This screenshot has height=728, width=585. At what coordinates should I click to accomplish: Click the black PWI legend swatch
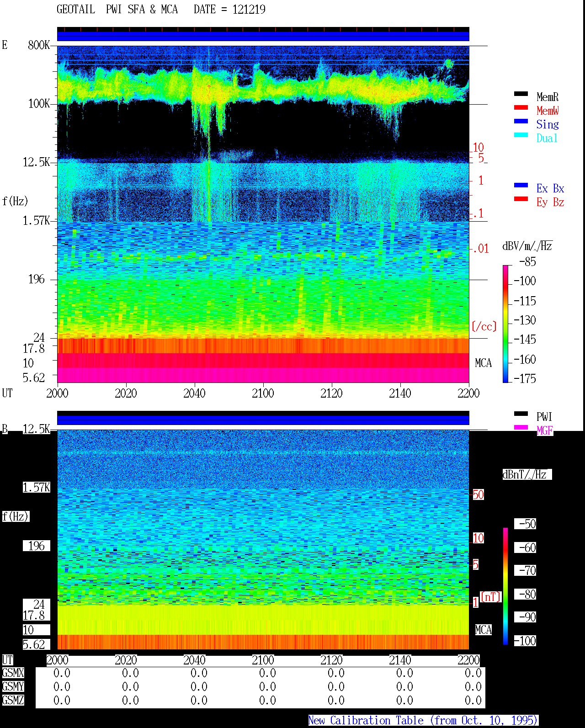[521, 414]
